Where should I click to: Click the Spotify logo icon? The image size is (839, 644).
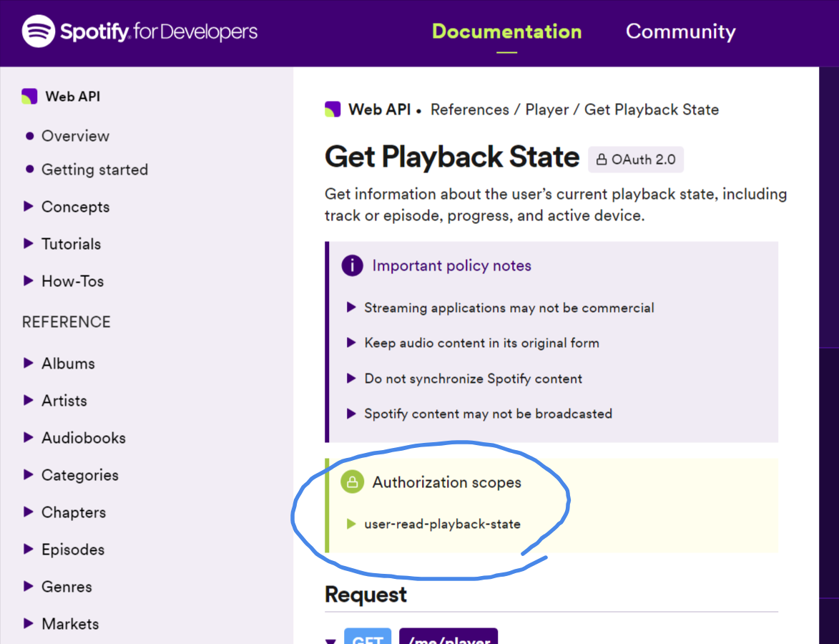(x=39, y=31)
